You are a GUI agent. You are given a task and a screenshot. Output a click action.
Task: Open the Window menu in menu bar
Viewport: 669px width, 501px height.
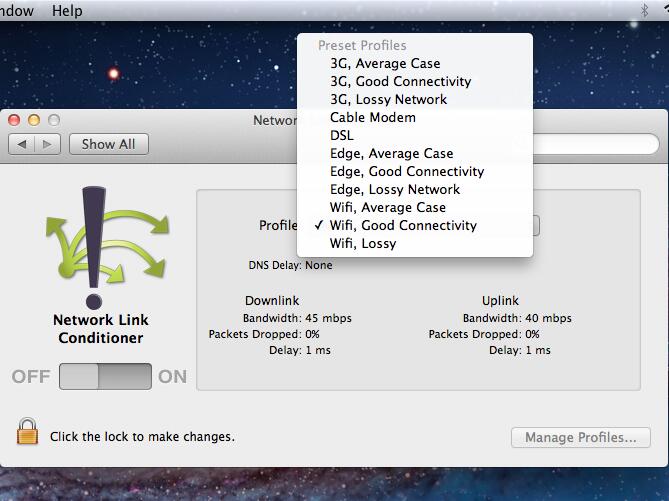click(16, 11)
